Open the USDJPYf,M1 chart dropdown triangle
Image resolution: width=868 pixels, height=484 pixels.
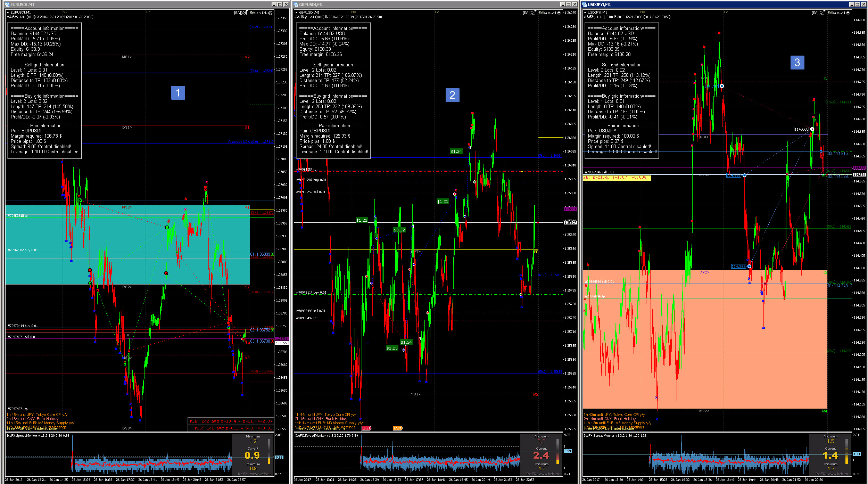[585, 13]
